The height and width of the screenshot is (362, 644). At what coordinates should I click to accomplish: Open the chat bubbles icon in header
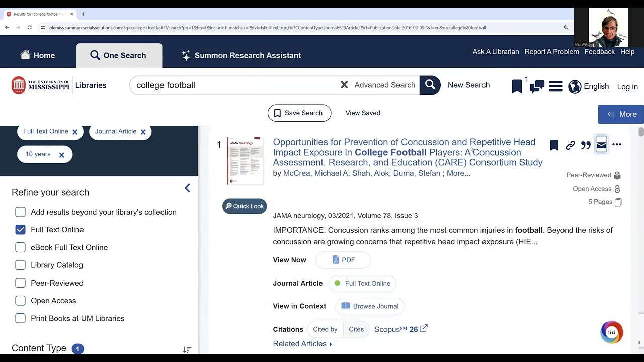pyautogui.click(x=537, y=86)
